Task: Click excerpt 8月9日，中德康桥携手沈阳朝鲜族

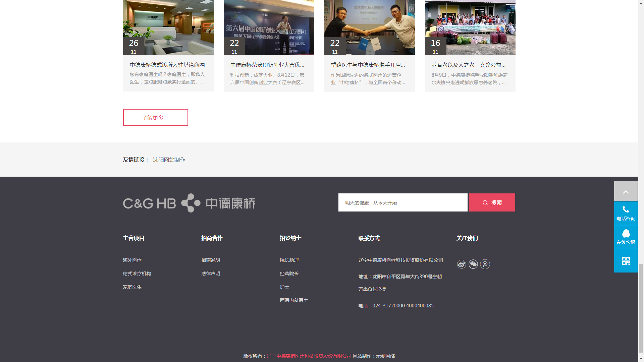Action: (470, 79)
